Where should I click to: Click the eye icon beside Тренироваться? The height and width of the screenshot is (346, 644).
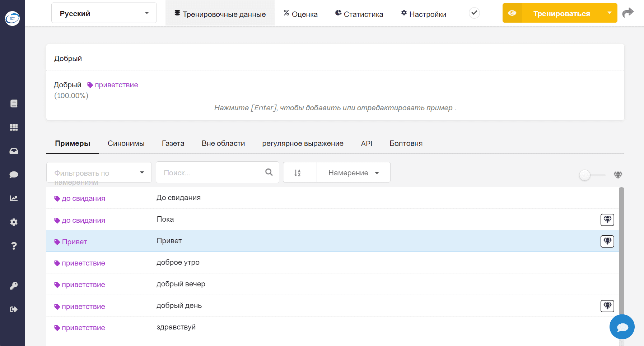[x=512, y=13]
